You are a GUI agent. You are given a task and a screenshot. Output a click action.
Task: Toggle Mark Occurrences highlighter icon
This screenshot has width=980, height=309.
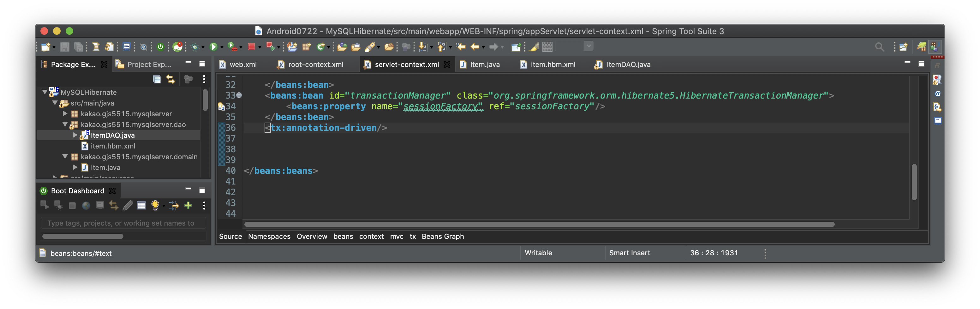pos(533,47)
